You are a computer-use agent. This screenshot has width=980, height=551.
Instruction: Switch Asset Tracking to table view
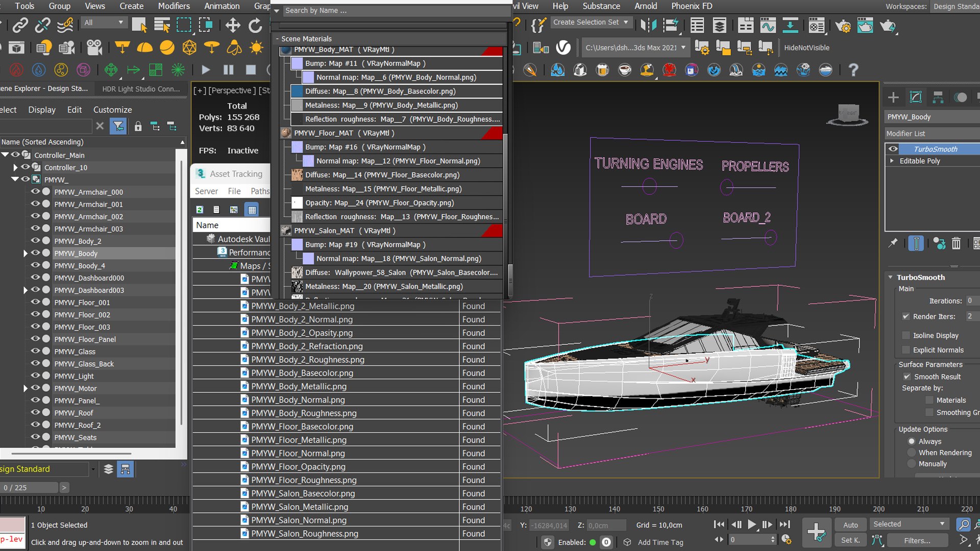click(252, 210)
